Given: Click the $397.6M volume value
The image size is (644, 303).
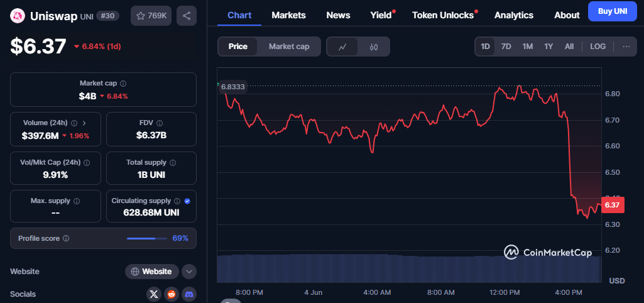Looking at the screenshot, I should click(x=40, y=136).
